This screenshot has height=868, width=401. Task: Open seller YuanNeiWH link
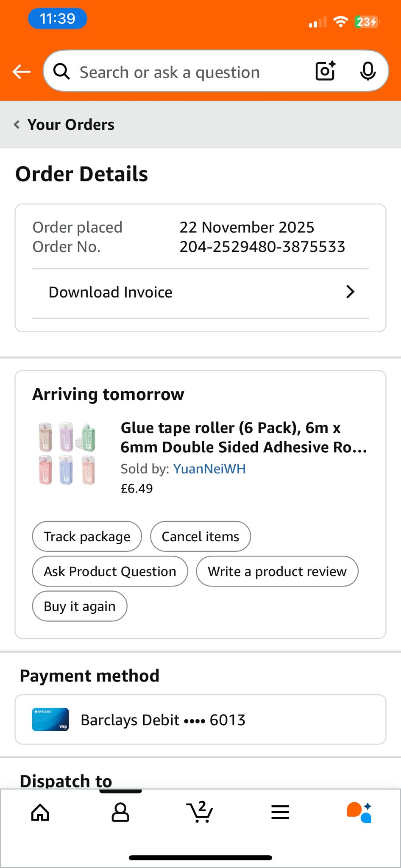[x=209, y=469]
